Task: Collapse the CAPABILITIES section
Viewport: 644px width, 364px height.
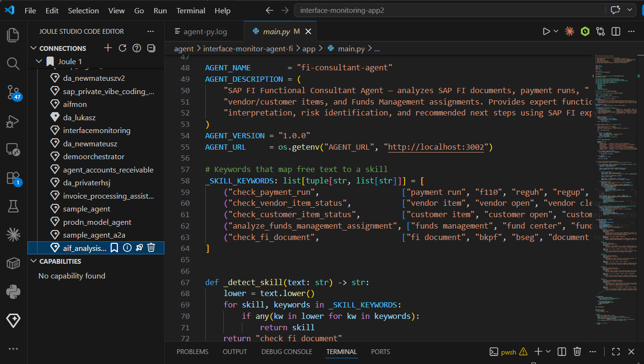Action: [33, 261]
